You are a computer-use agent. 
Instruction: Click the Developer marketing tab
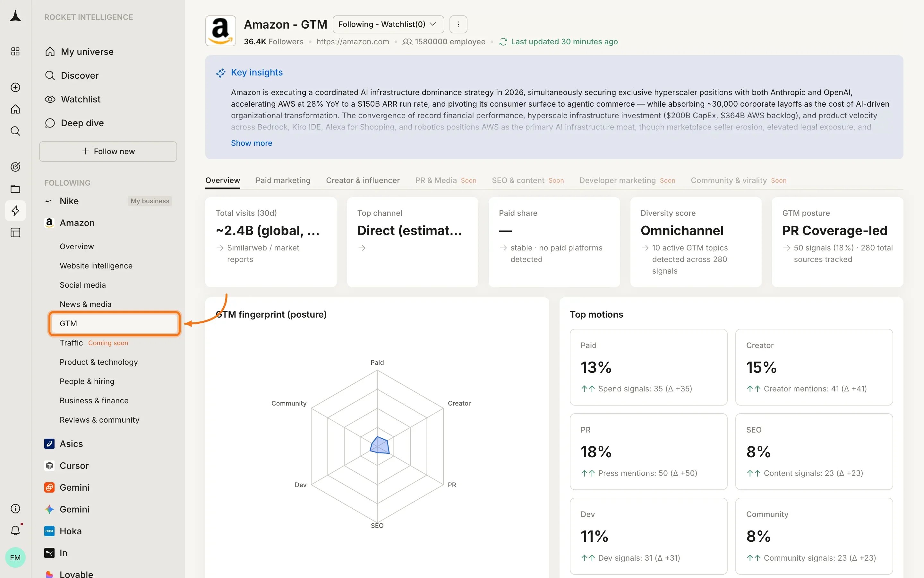627,180
